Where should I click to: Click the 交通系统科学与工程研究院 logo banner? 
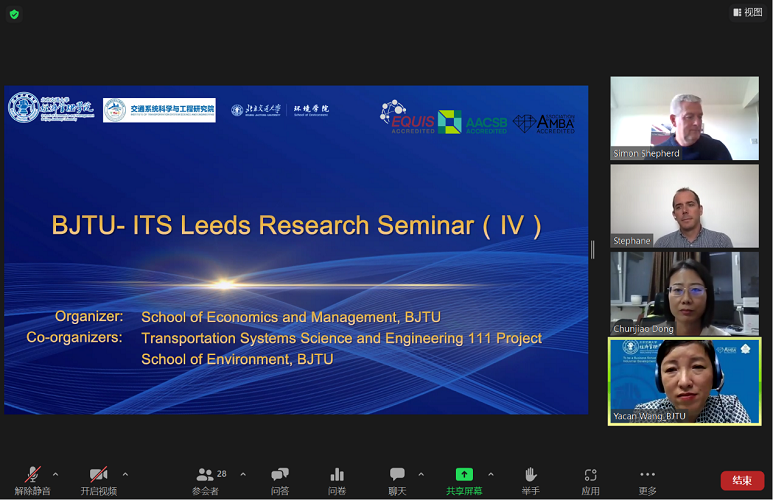(159, 109)
